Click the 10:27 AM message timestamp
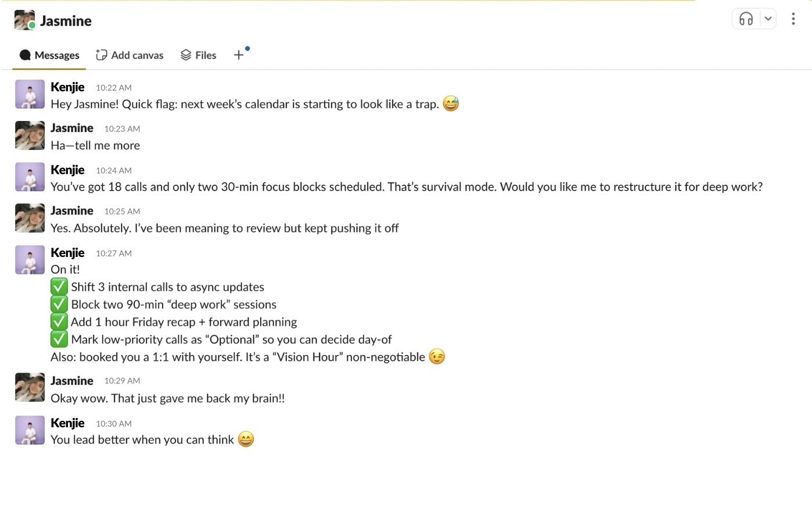 114,253
